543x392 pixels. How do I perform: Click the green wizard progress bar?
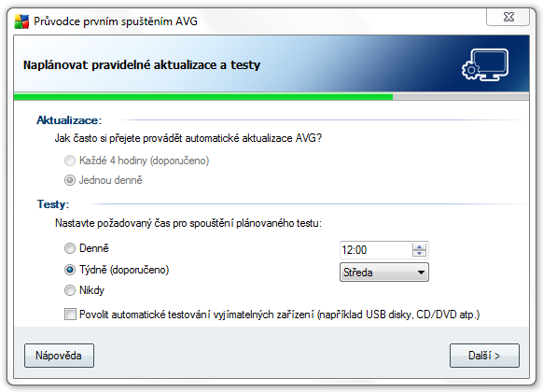click(203, 97)
